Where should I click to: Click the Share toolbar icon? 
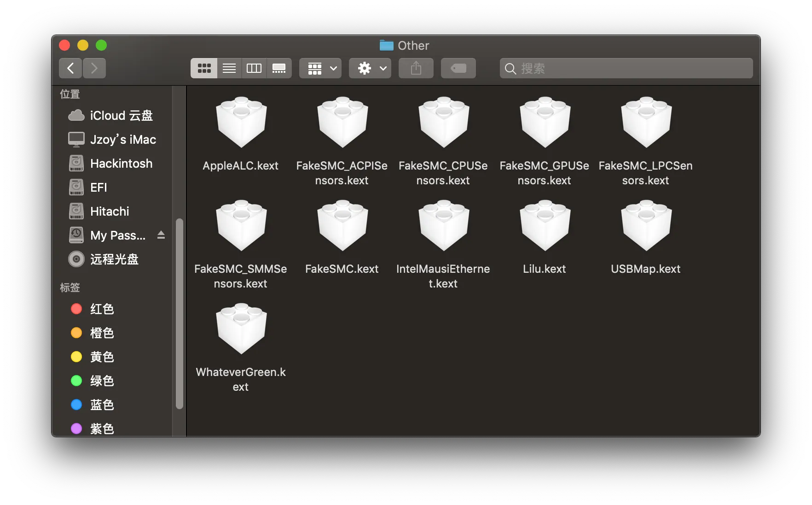point(416,68)
